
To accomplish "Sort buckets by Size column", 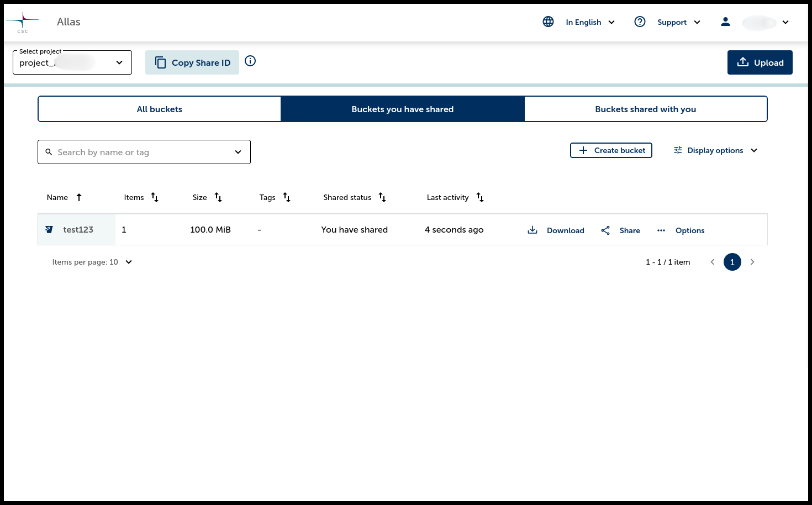I will tap(218, 197).
